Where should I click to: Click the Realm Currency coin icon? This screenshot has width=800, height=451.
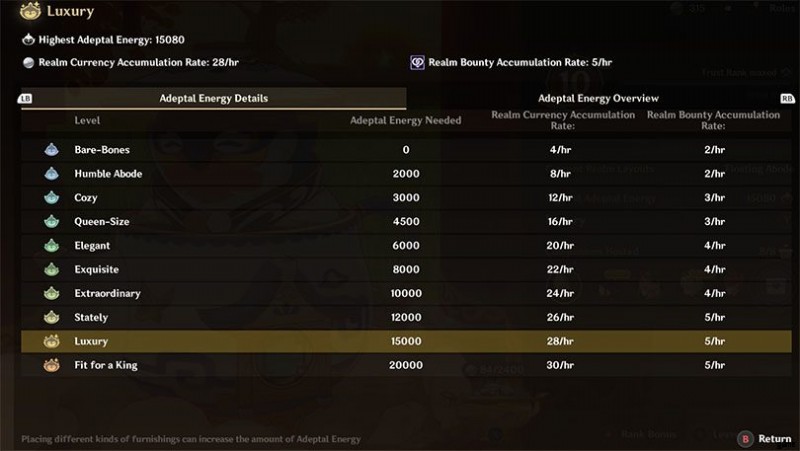29,62
